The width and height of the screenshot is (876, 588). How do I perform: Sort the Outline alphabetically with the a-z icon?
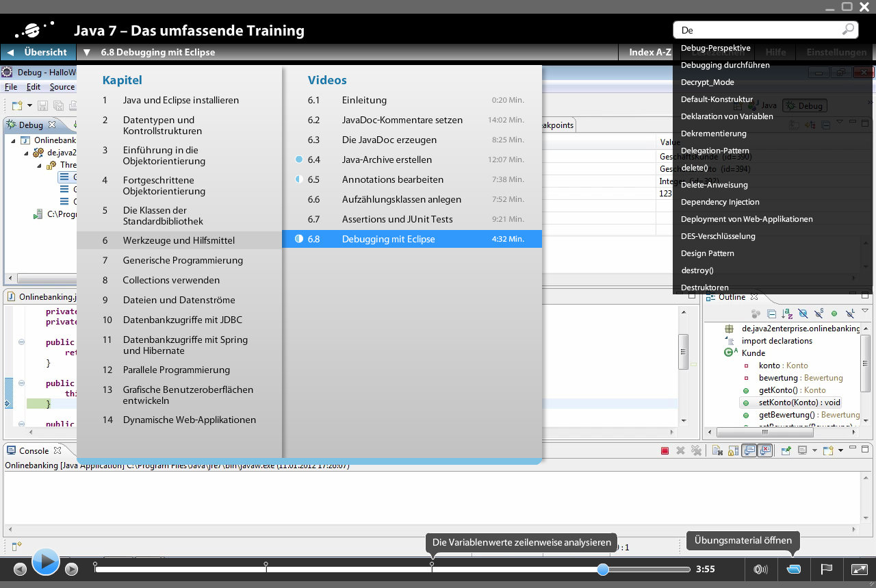pyautogui.click(x=787, y=313)
